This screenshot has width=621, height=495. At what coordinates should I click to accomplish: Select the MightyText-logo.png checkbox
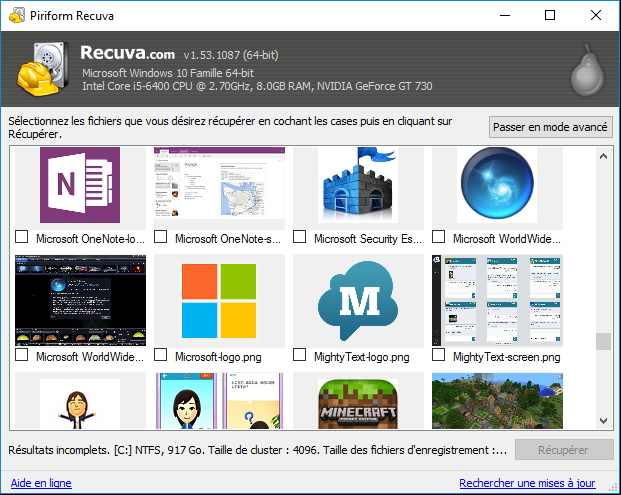click(x=299, y=355)
